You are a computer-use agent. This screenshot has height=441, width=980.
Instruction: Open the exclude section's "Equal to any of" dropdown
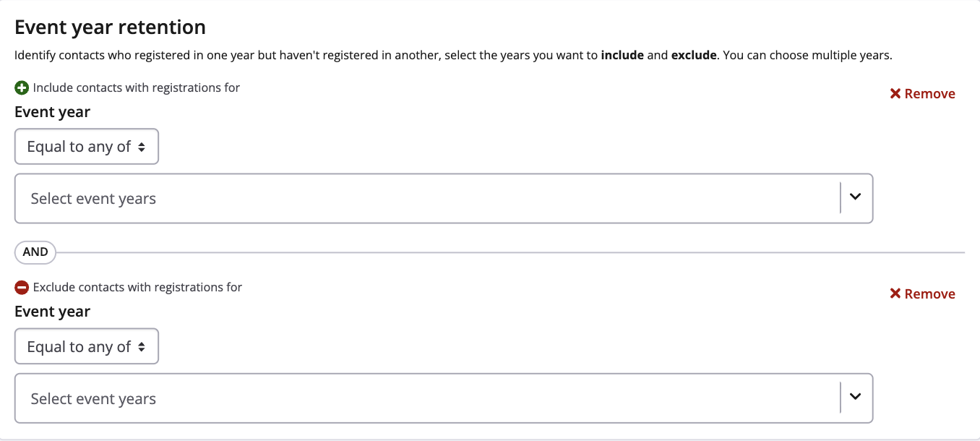pos(87,347)
